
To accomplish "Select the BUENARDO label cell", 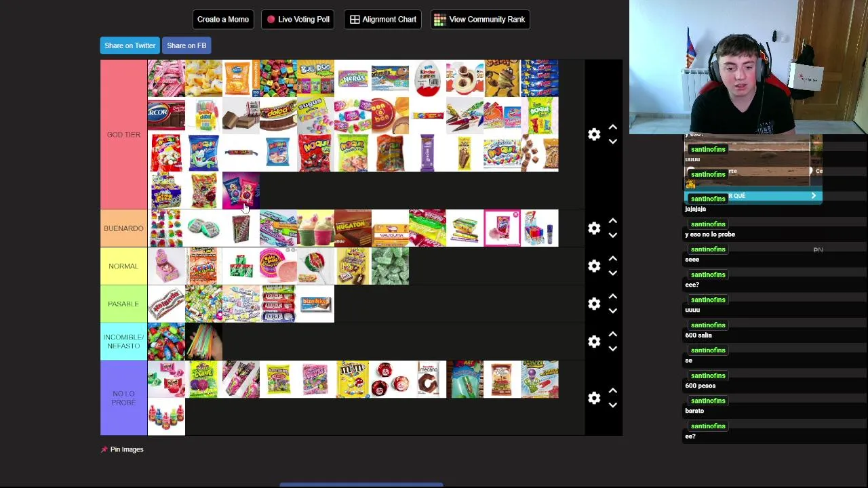I will click(x=123, y=228).
